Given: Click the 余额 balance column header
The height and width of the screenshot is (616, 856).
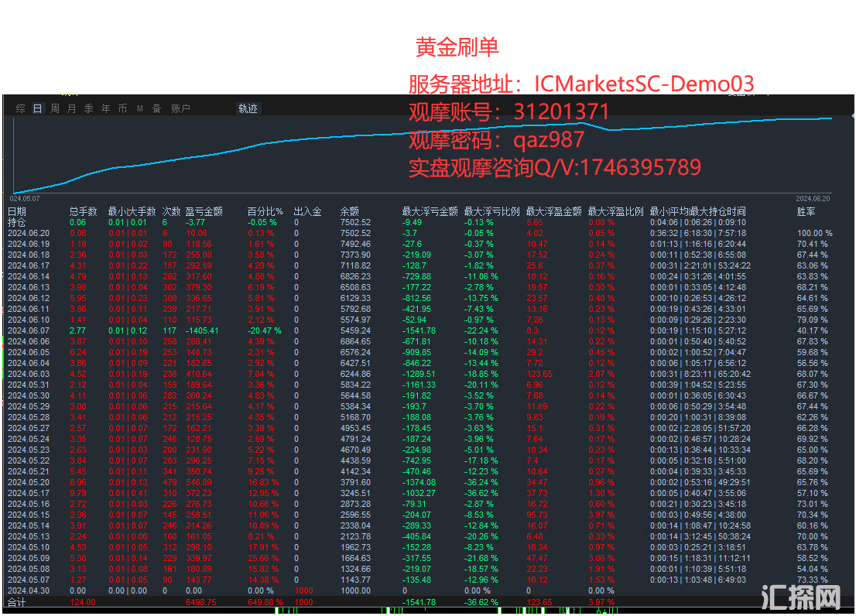Looking at the screenshot, I should pos(350,211).
